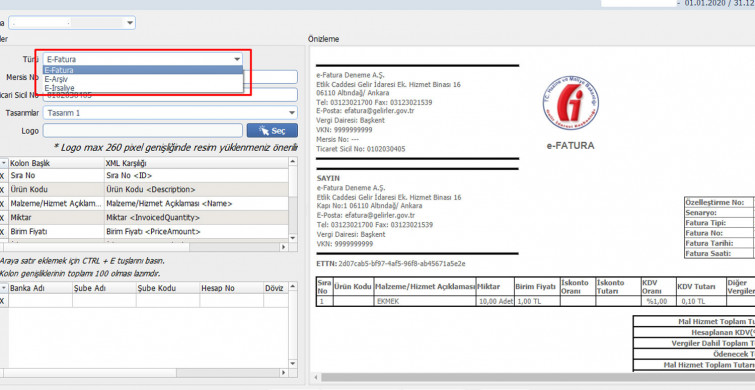The image size is (755, 390).
Task: Click the %1,00 KDV Oranı cell
Action: pyautogui.click(x=658, y=301)
